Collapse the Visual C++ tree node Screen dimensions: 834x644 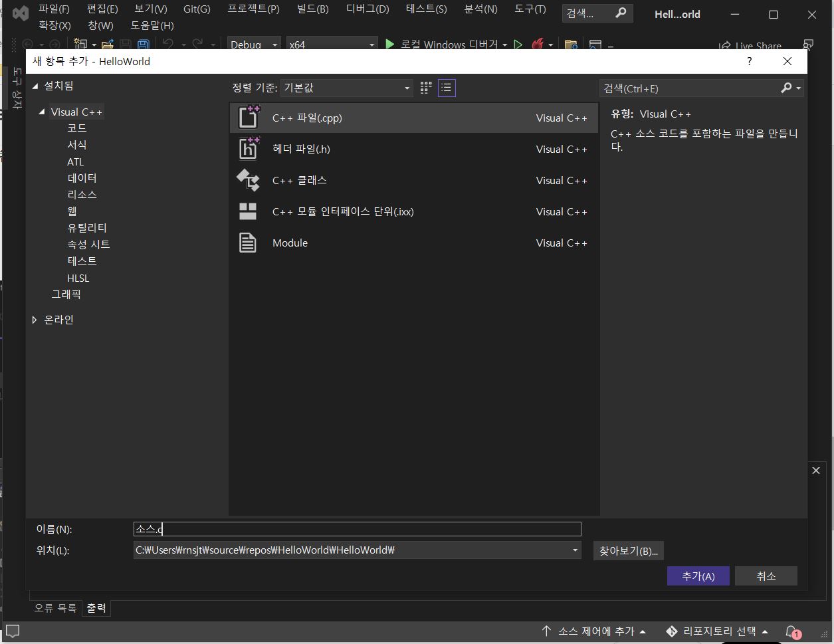43,112
